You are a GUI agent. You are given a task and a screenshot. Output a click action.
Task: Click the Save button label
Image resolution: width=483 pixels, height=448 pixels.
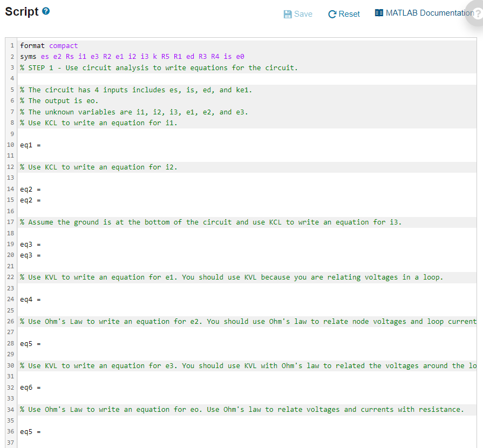pos(303,14)
